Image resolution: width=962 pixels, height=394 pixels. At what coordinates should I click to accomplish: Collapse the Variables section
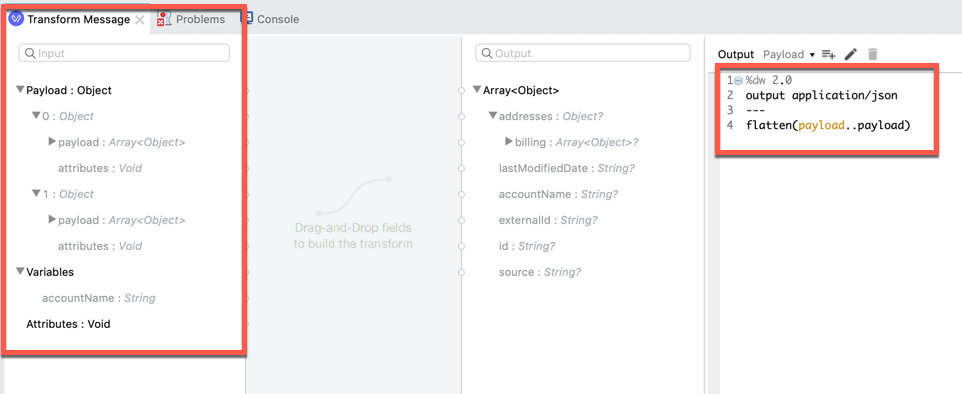coord(20,271)
